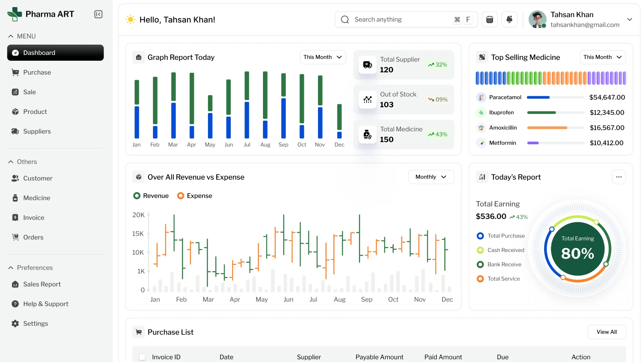The image size is (644, 362).
Task: Open Today's Report options menu
Action: point(619,177)
